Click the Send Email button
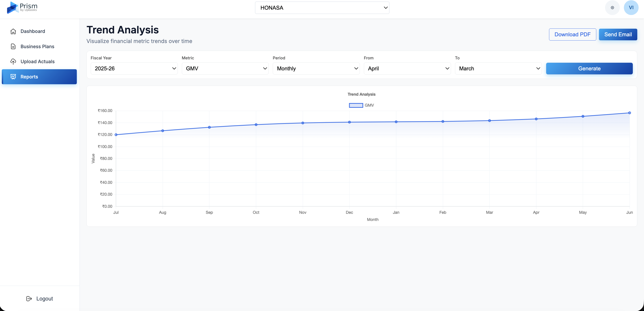Screen dimensions: 644x311 618,35
